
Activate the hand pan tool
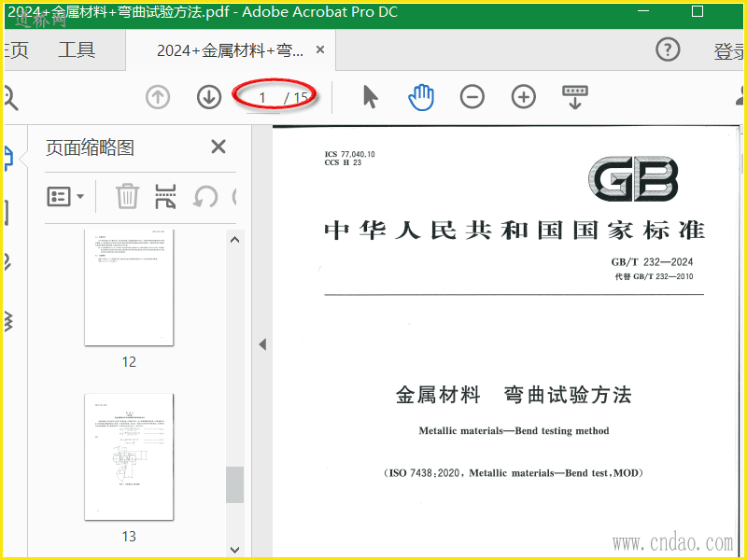point(421,97)
